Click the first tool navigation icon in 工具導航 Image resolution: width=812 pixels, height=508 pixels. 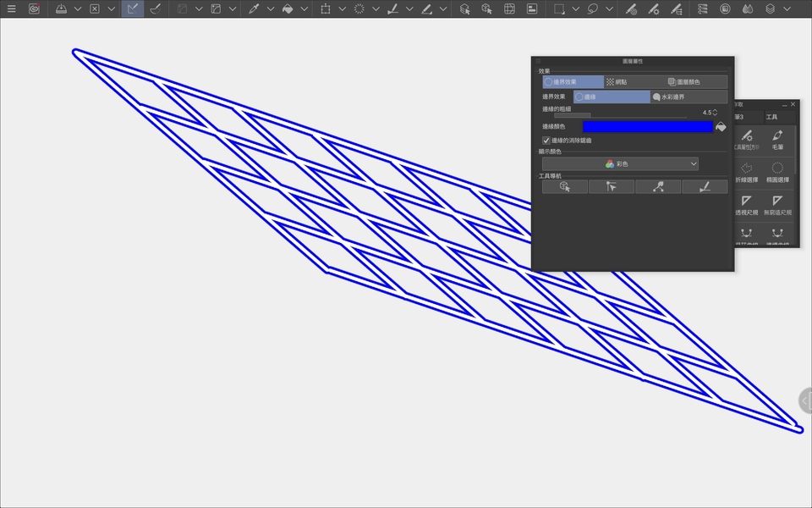563,186
